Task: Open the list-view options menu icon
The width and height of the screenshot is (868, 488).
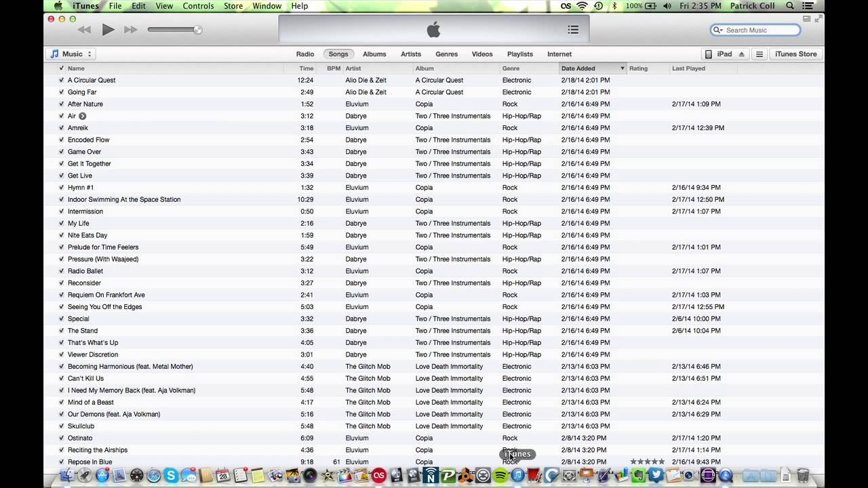Action: point(759,54)
